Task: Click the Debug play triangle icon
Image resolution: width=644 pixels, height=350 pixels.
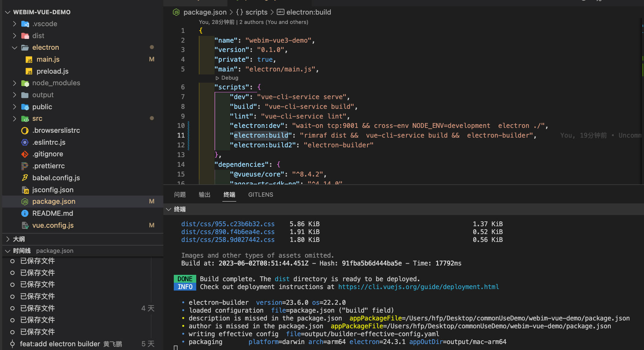Action: [218, 78]
